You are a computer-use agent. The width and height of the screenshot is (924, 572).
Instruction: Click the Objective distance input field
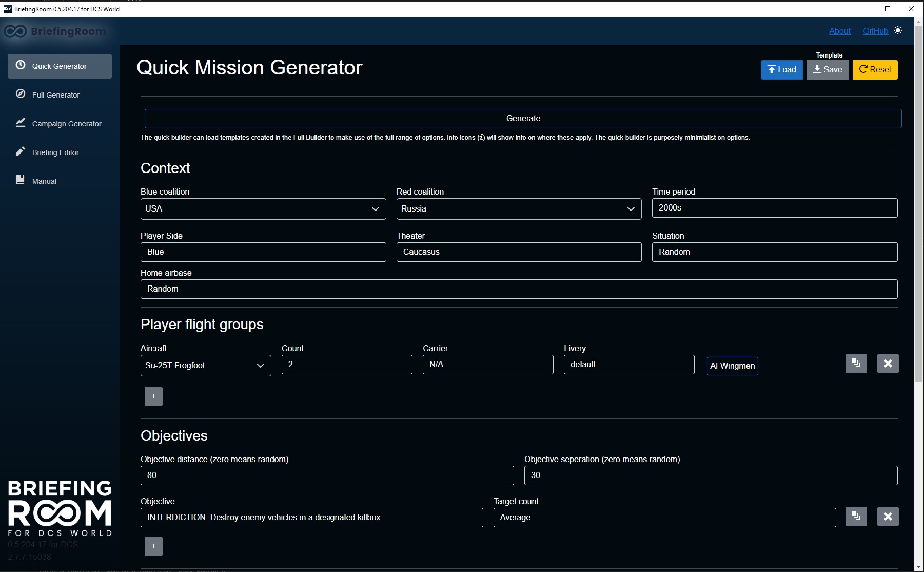(327, 475)
